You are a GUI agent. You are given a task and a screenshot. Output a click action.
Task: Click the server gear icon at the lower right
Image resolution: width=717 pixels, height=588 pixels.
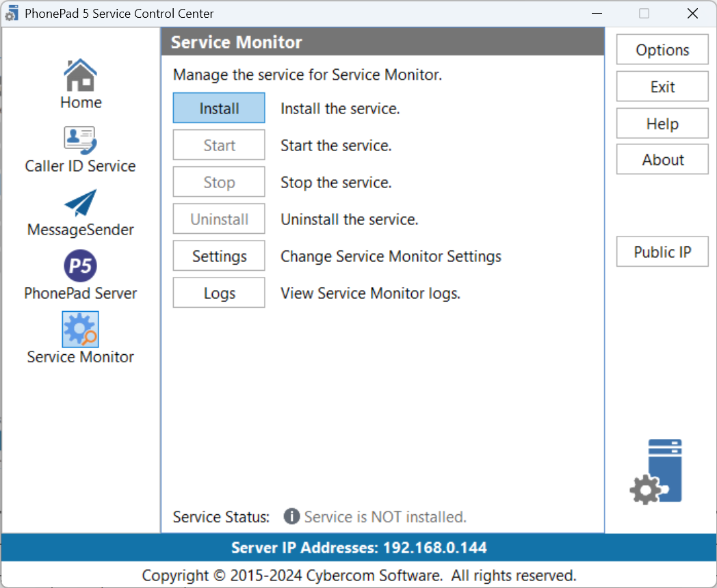coord(656,472)
